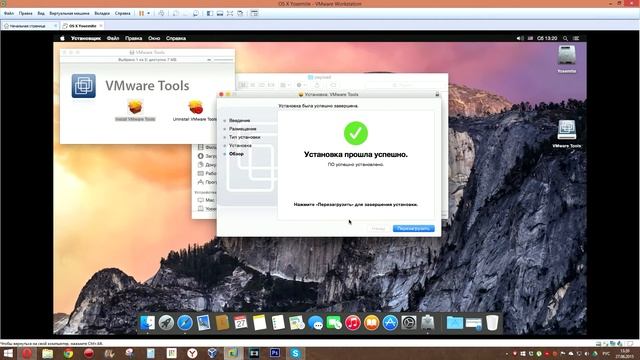Image resolution: width=640 pixels, height=360 pixels.
Task: Open orange iBooks icon in dock
Action: [x=371, y=323]
